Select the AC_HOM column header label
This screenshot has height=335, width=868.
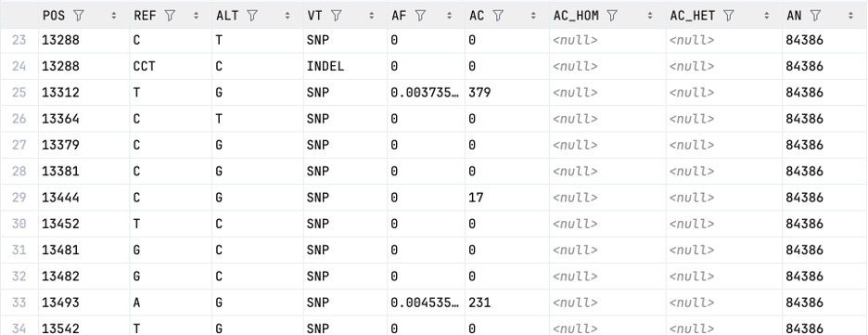tap(576, 16)
